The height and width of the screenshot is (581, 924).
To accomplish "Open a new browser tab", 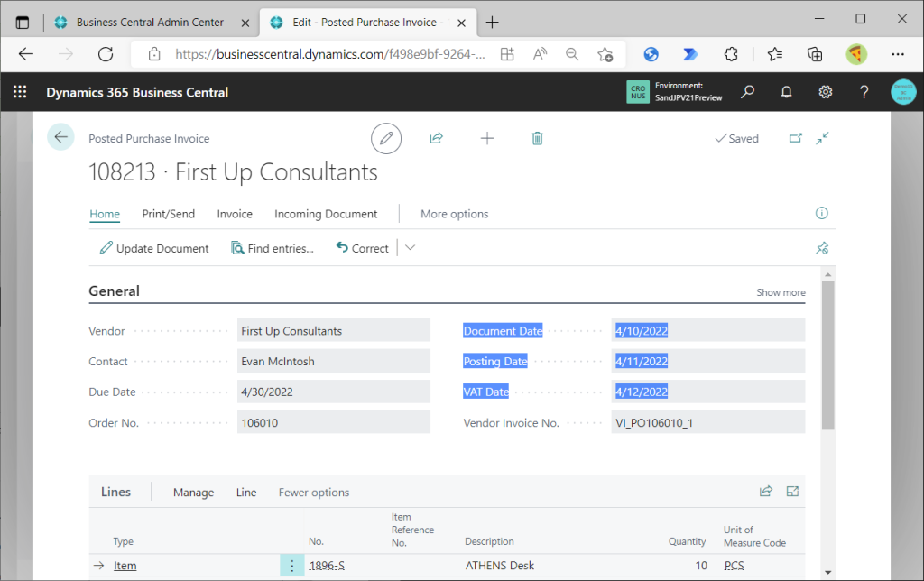I will pyautogui.click(x=492, y=23).
